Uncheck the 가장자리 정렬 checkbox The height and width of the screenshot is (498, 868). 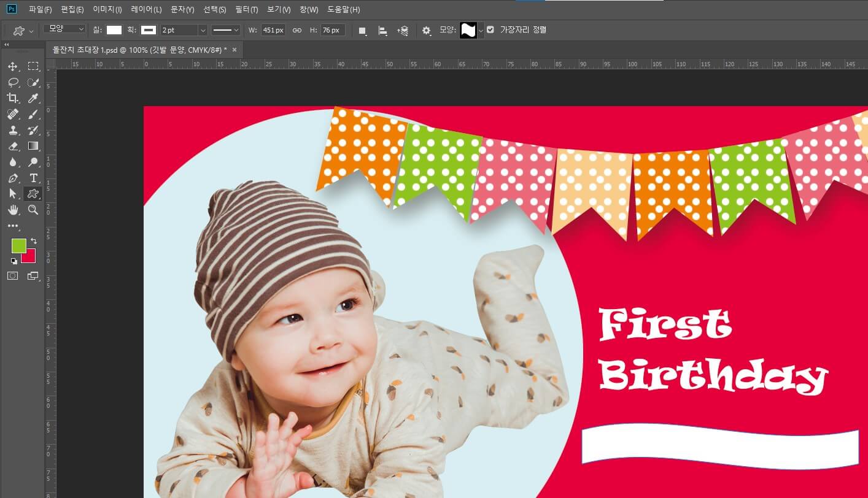[x=490, y=29]
